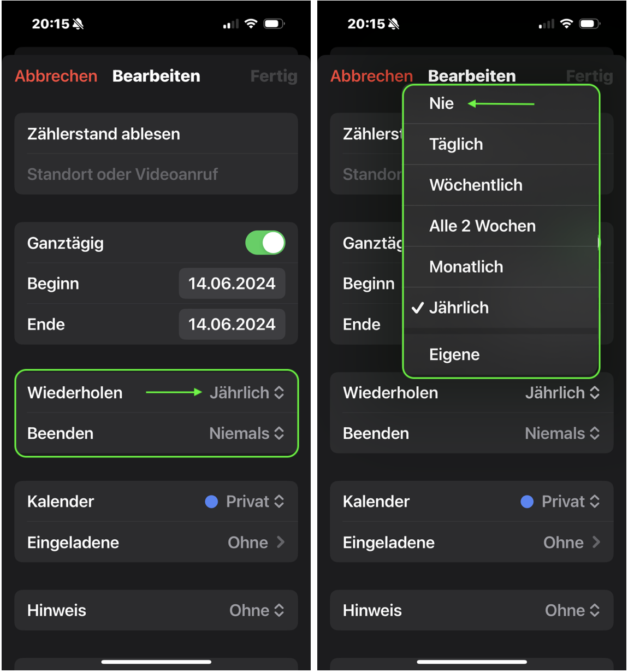Tap the silent bell icon in left screen

tap(78, 24)
